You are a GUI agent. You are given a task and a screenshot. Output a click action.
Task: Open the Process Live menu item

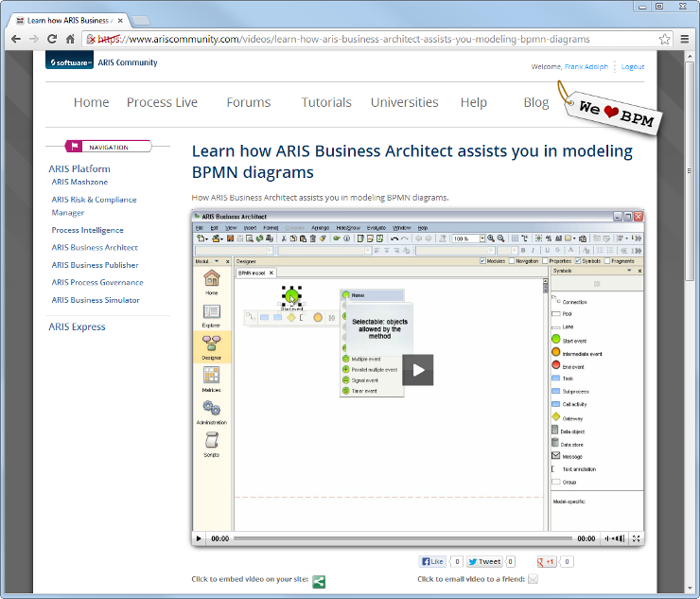pos(162,102)
